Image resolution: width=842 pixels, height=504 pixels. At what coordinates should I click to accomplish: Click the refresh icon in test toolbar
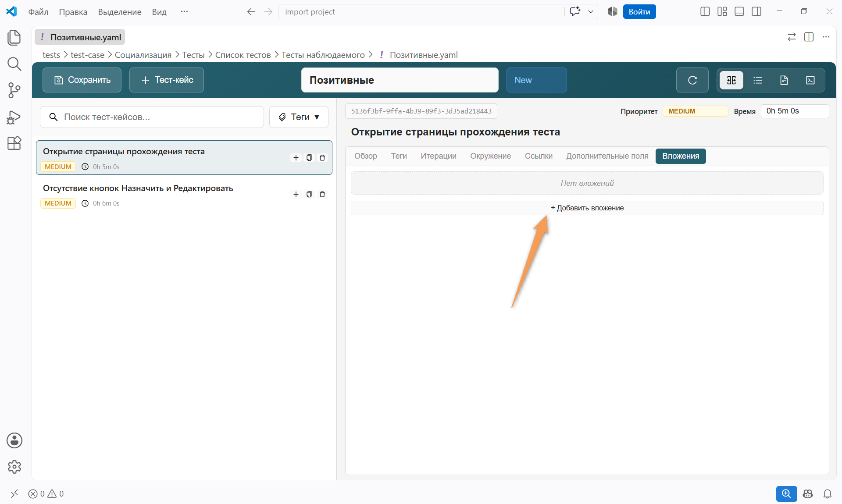tap(692, 80)
